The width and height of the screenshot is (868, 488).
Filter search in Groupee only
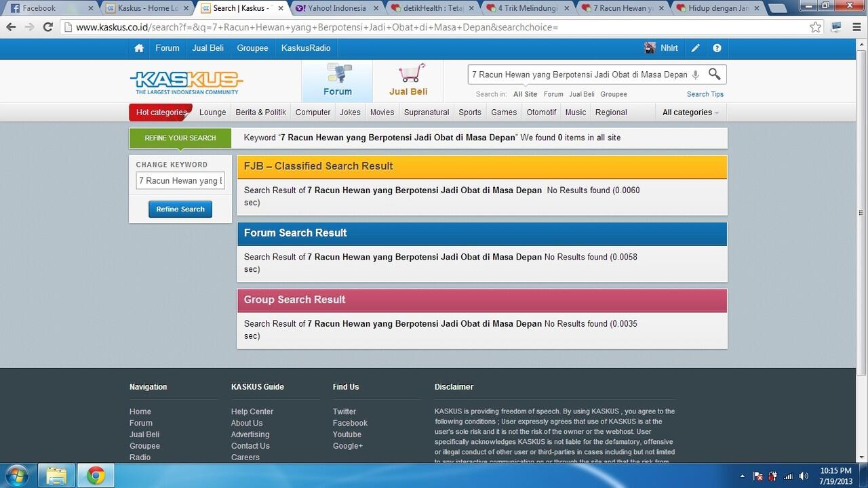pos(614,94)
